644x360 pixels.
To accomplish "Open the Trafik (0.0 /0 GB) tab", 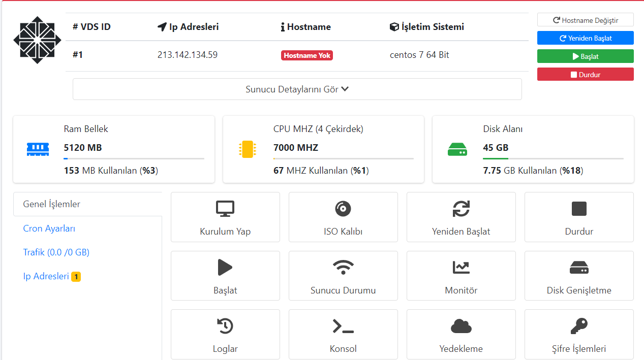I will pos(56,252).
